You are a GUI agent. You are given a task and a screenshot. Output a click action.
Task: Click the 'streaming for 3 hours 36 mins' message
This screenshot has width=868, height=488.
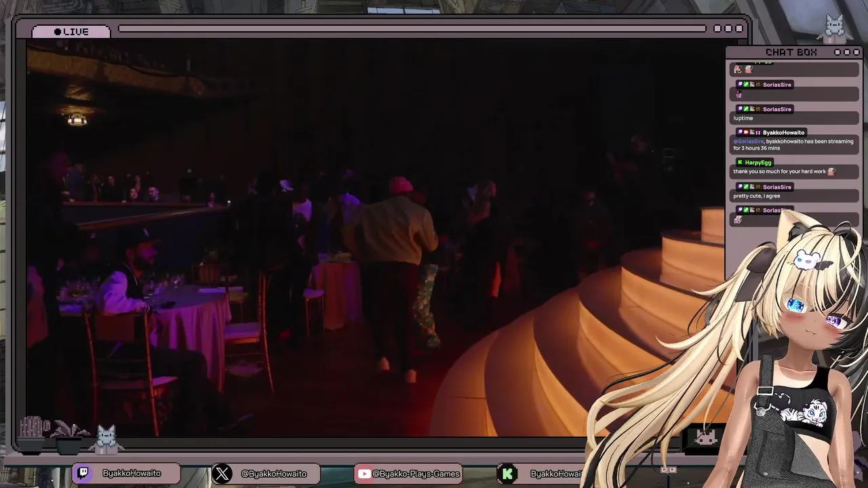793,145
